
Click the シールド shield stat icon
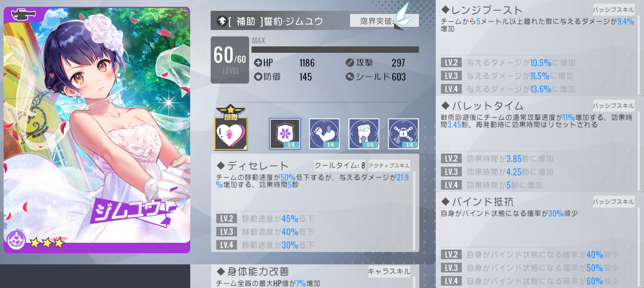[x=350, y=77]
